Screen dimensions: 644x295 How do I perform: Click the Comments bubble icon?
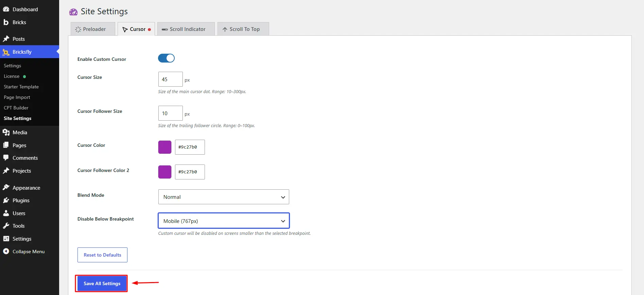[6, 158]
